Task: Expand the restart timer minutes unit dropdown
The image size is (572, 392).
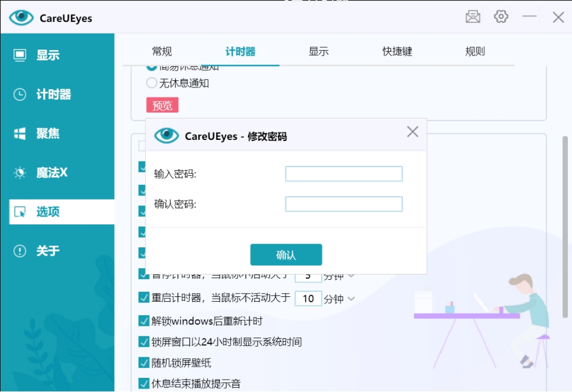Action: 351,299
